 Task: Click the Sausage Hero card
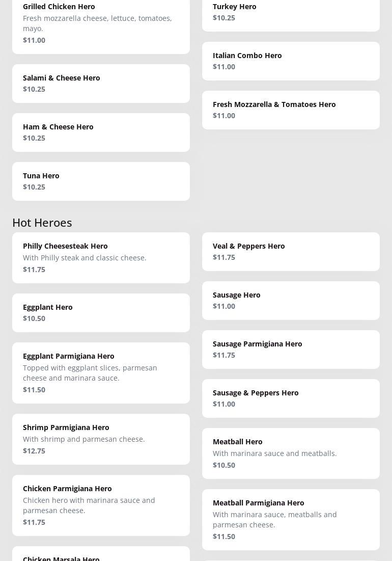click(291, 301)
